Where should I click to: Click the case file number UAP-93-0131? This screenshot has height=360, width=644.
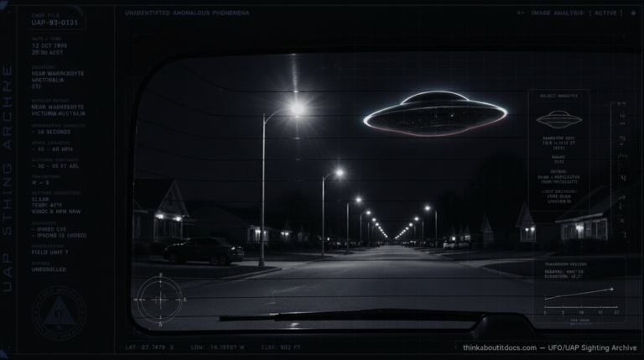tap(55, 23)
